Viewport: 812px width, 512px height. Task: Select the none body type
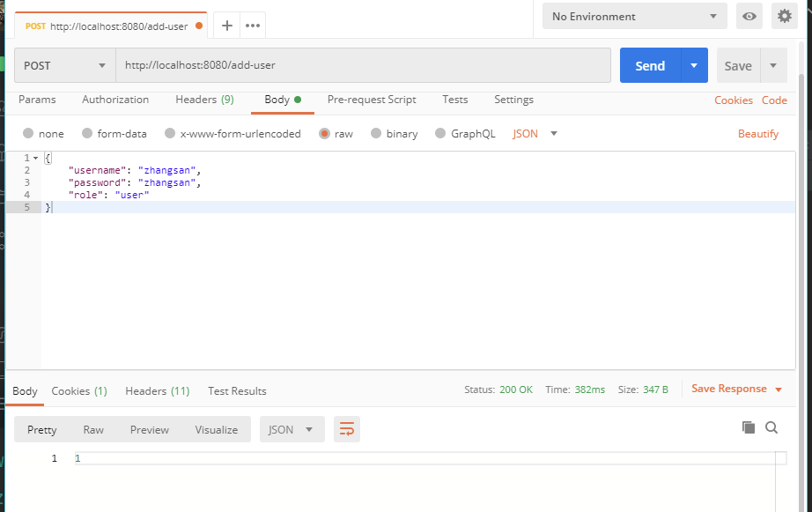43,134
